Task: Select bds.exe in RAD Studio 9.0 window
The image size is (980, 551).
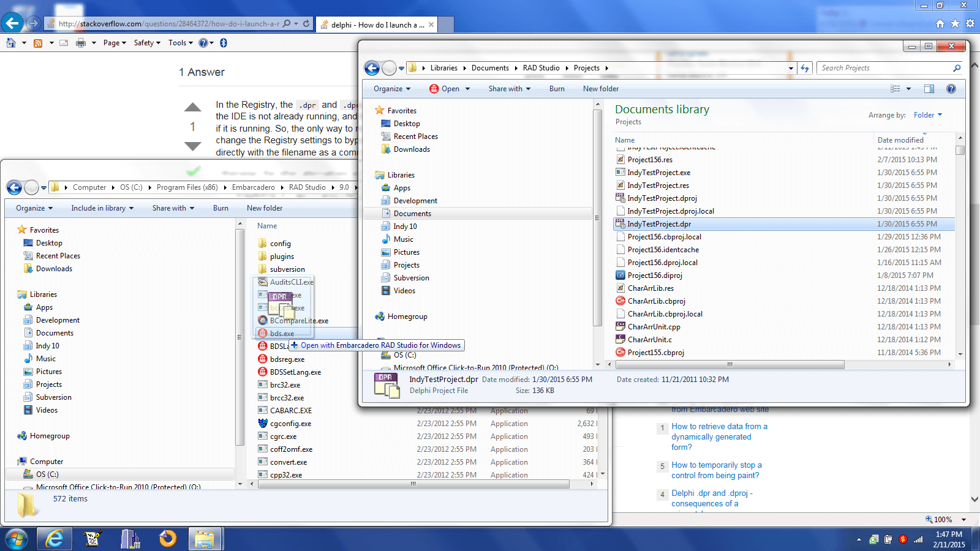Action: 282,334
